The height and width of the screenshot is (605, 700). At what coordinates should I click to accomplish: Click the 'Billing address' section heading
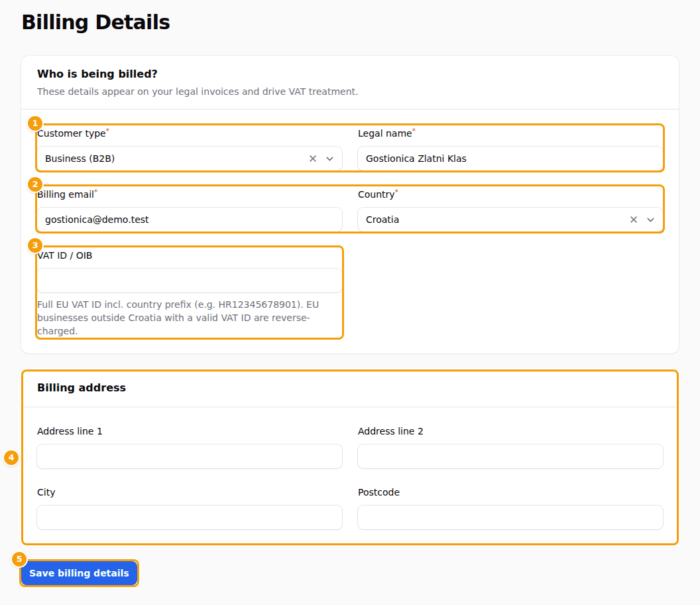(x=82, y=387)
